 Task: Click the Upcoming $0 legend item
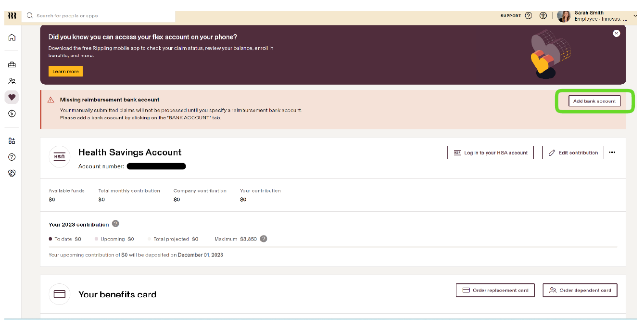114,239
